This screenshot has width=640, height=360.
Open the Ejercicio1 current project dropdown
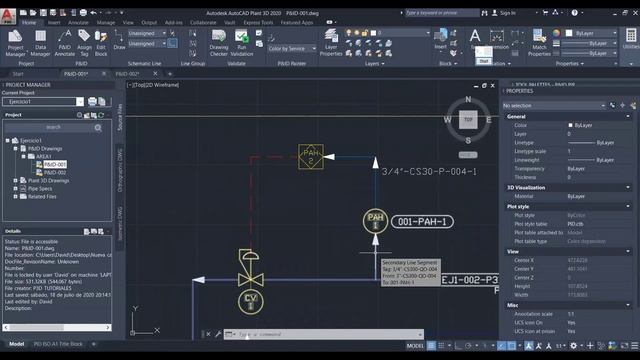point(80,102)
